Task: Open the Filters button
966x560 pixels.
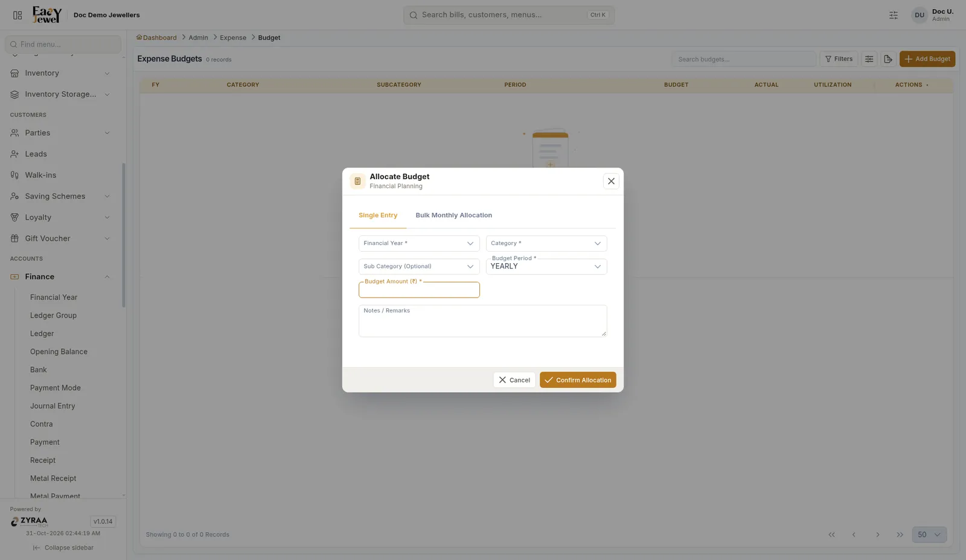Action: click(x=839, y=59)
